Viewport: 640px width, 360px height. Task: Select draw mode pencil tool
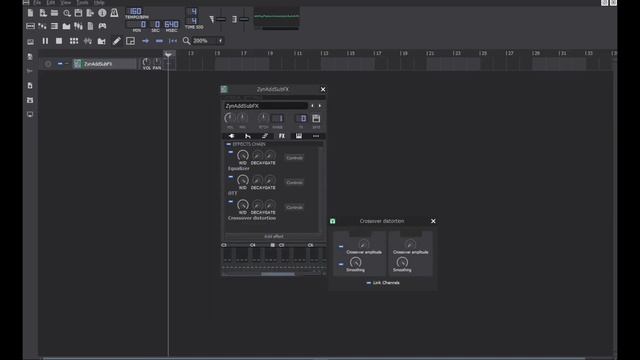(117, 41)
